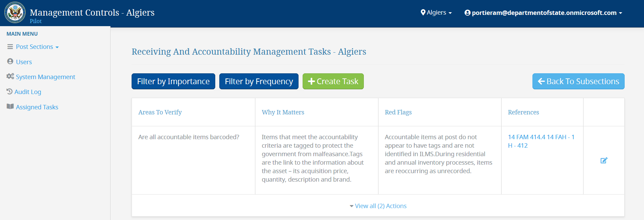
Task: Open the Algiers post selector dropdown
Action: tap(436, 13)
